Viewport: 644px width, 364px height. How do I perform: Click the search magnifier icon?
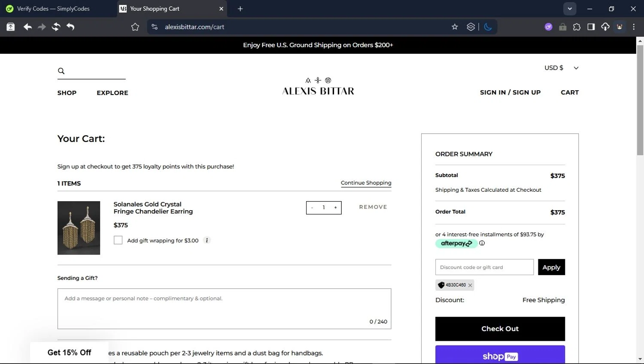click(61, 71)
